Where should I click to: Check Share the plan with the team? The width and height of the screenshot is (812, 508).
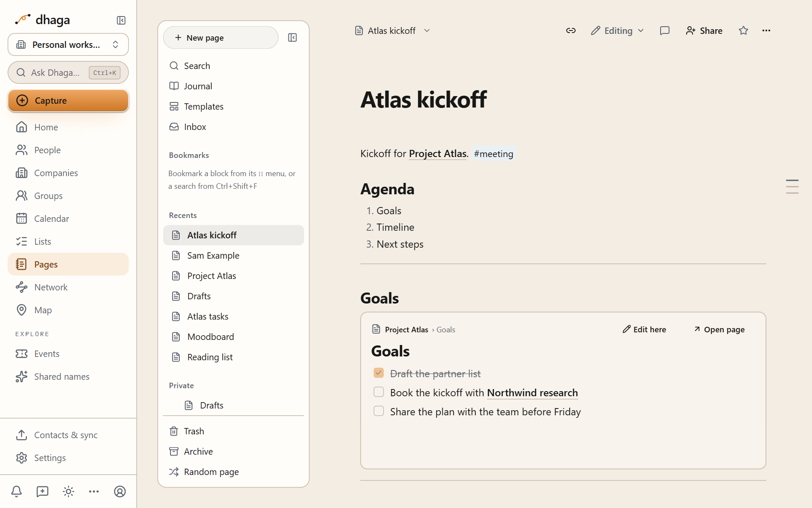click(379, 411)
